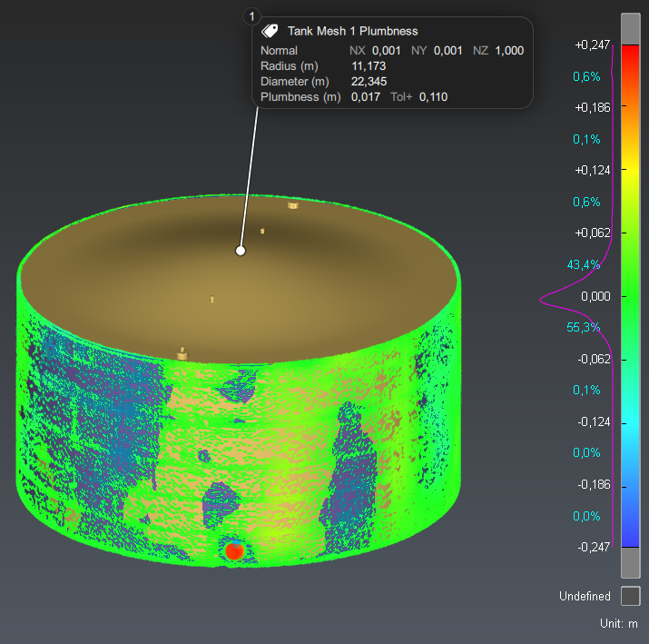Click the 43,4% histogram percentage label
This screenshot has height=644, width=649.
point(584,264)
